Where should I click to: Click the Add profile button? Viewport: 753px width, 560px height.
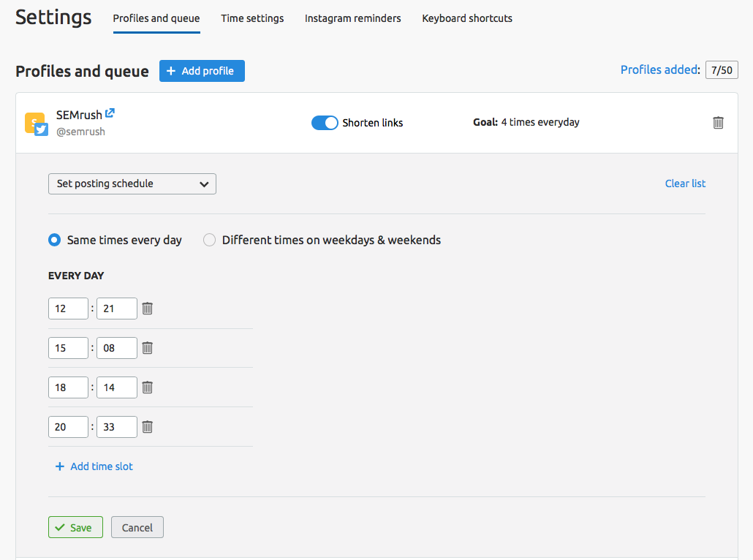coord(202,71)
